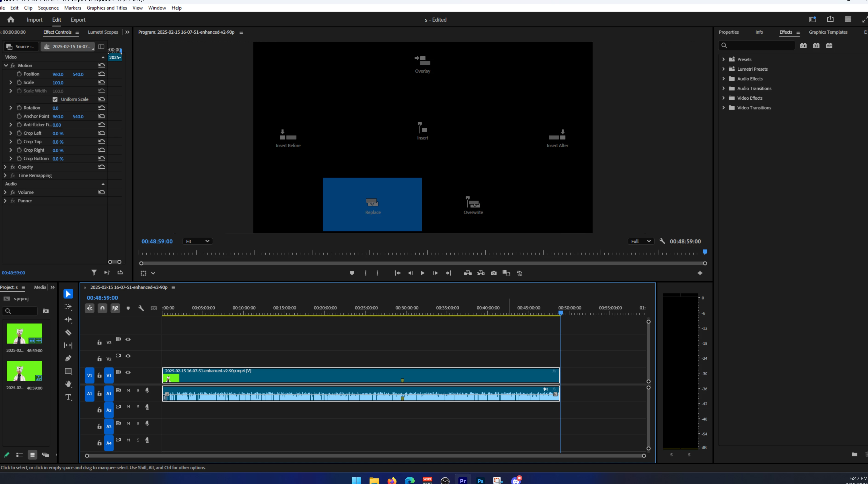Expand the Video Effects folder
Viewport: 868px width, 484px height.
click(x=723, y=98)
